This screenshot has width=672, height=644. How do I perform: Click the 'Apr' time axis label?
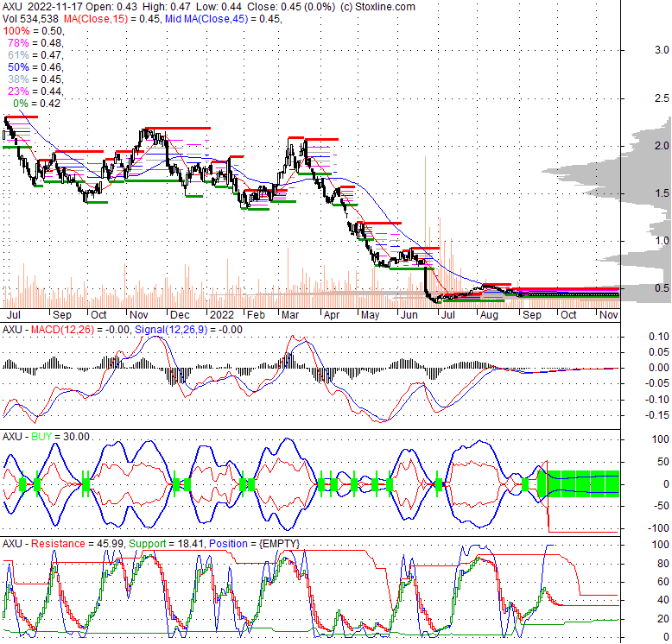coord(332,315)
